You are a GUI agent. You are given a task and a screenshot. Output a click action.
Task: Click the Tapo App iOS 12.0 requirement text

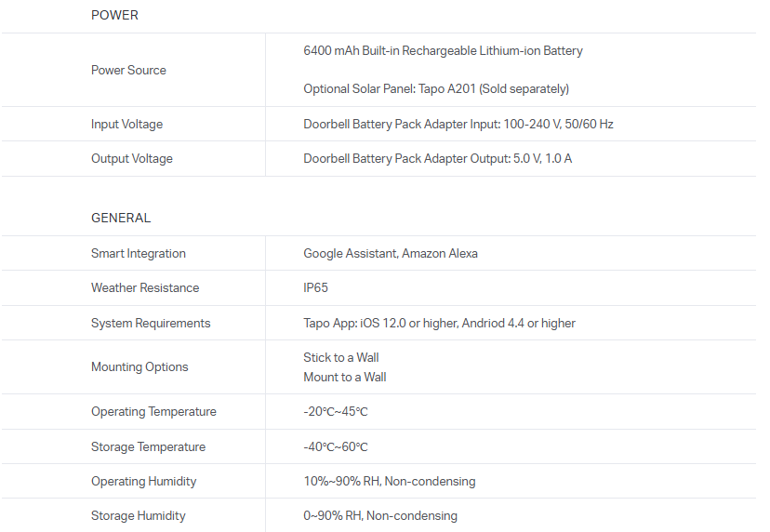[x=439, y=323]
